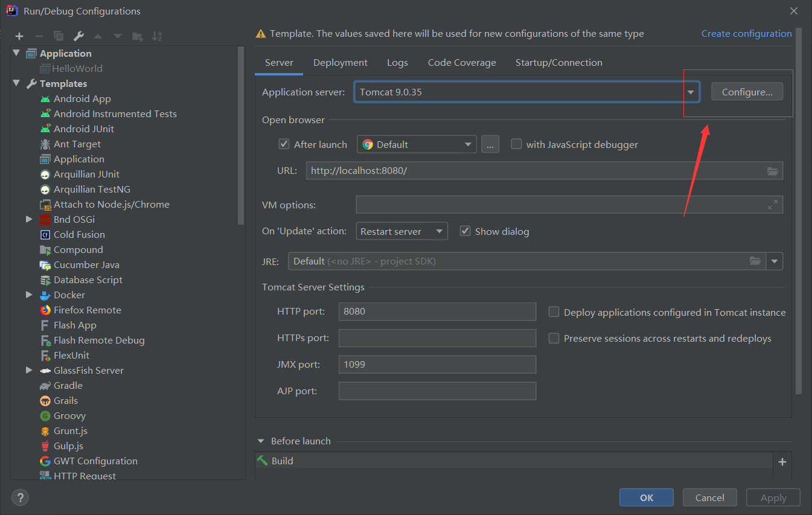Click the Configure... button
Image resolution: width=812 pixels, height=515 pixels.
(747, 92)
